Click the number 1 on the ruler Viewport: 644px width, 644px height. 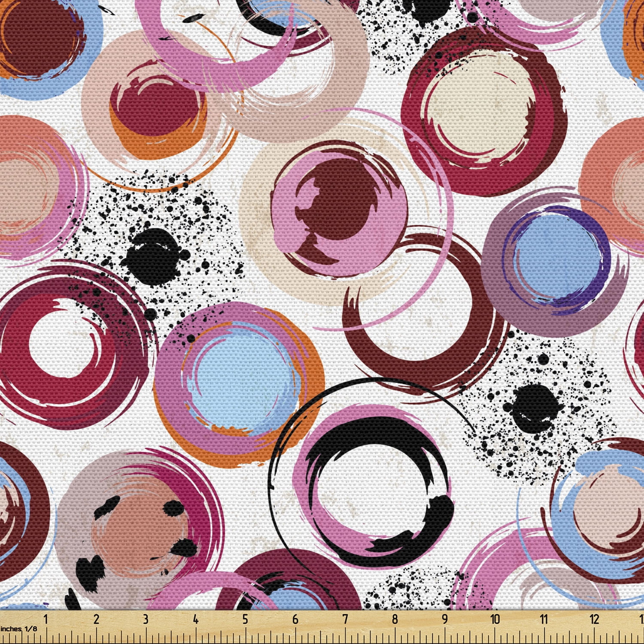[x=46, y=619]
